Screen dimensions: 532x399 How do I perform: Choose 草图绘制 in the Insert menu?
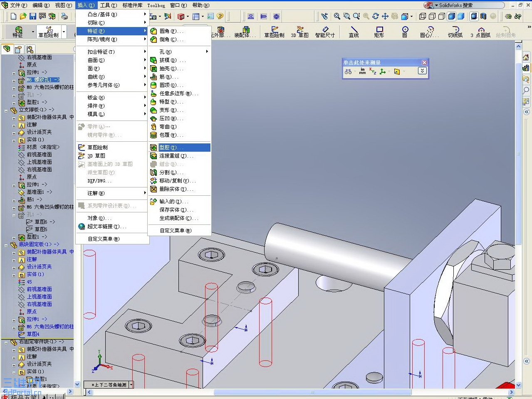pos(112,148)
